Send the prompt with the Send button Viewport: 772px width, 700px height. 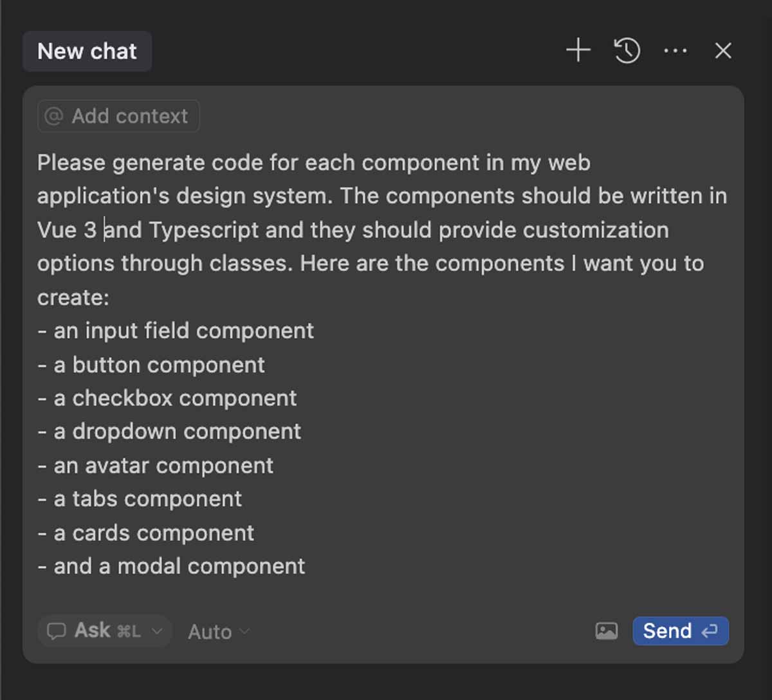coord(680,631)
